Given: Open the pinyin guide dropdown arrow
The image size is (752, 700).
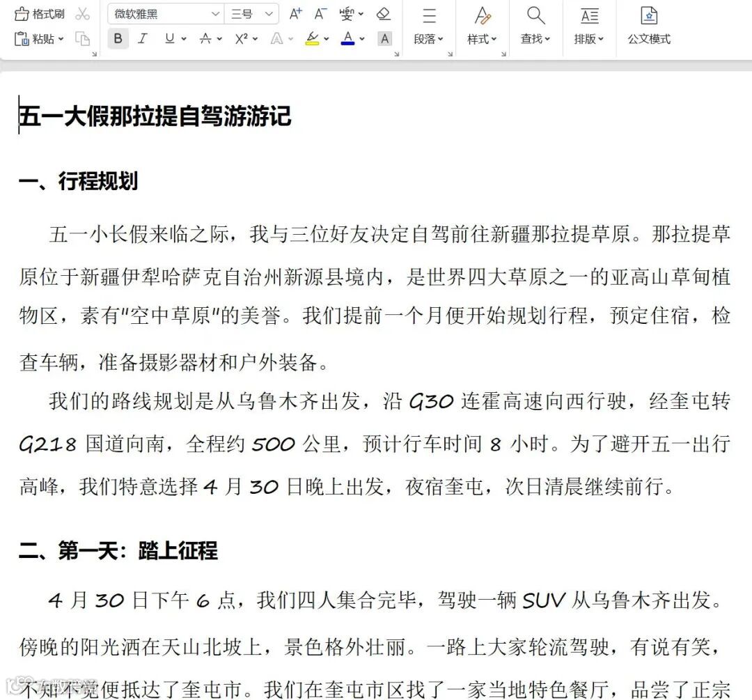Looking at the screenshot, I should tap(361, 15).
